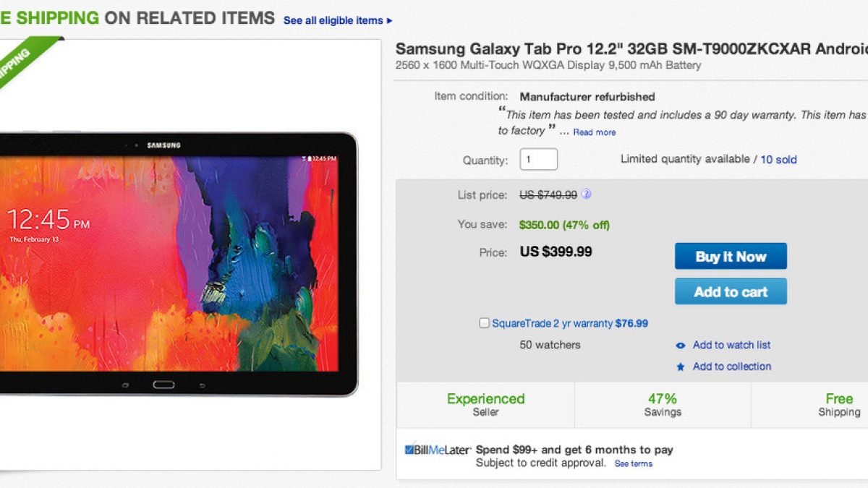Image resolution: width=868 pixels, height=488 pixels.
Task: Tick the SquareTrade 2 yr warranty checkbox
Action: pos(484,323)
